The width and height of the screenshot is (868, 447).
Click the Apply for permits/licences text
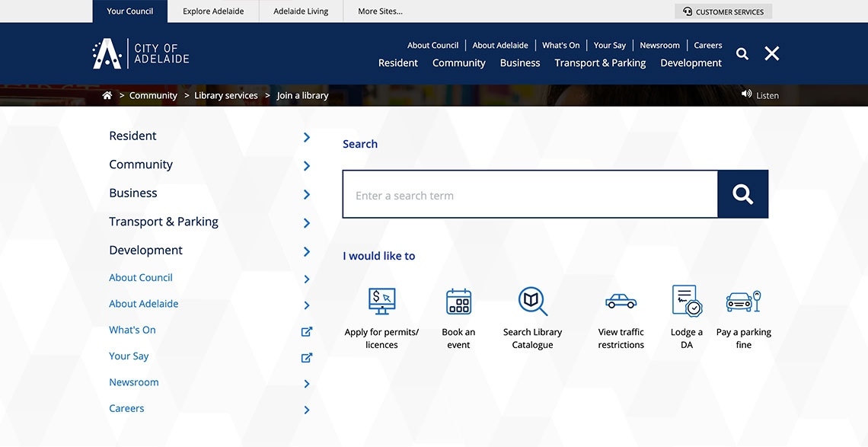(x=381, y=338)
